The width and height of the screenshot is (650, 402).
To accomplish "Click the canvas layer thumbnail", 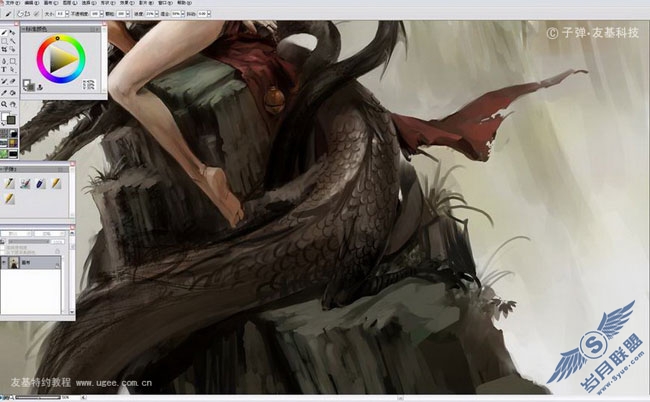I will pos(14,262).
